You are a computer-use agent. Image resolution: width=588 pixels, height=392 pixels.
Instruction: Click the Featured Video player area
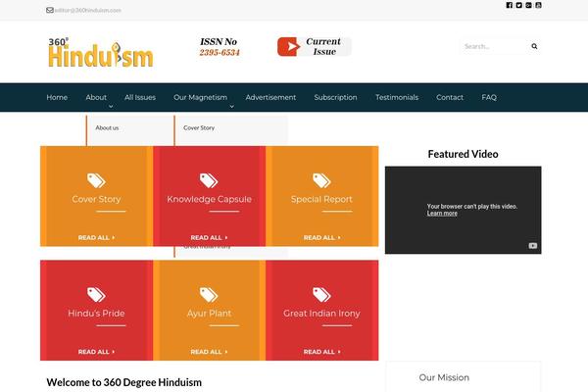pyautogui.click(x=464, y=210)
